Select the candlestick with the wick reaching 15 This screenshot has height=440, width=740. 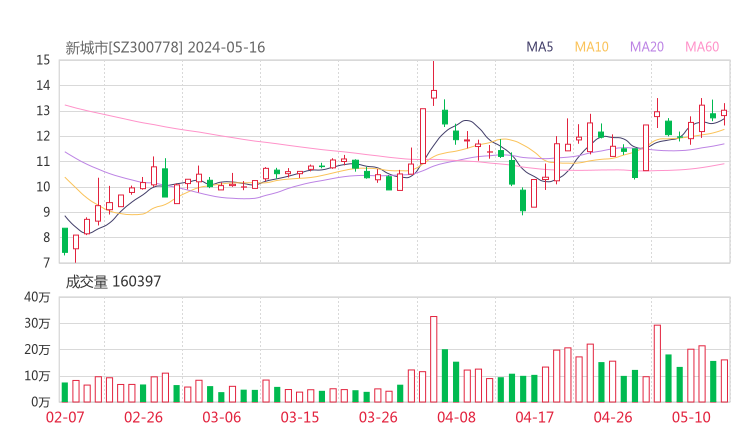(434, 84)
